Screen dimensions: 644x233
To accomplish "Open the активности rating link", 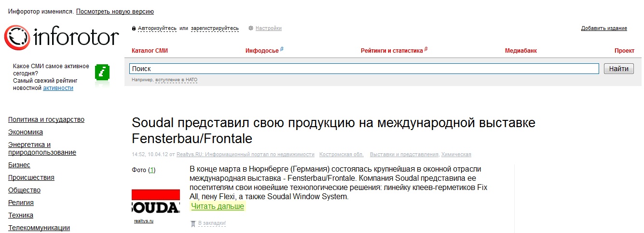I will tap(58, 88).
